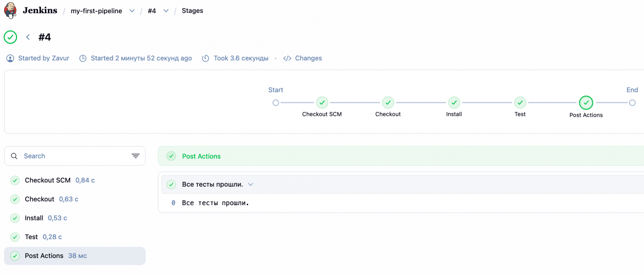Click the my-first-pipeline breadcrumb link
Viewport: 644px width, 275px height.
point(97,11)
